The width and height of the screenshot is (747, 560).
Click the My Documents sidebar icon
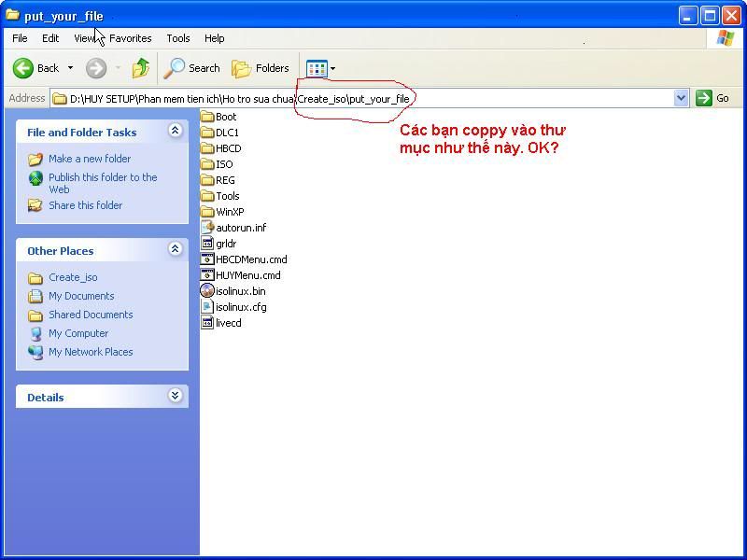pos(35,296)
